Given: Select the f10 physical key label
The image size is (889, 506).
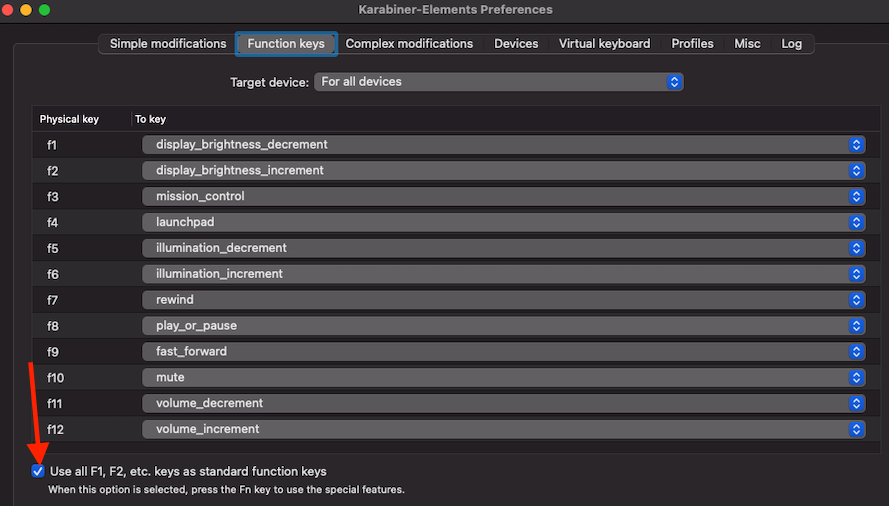Looking at the screenshot, I should [55, 378].
